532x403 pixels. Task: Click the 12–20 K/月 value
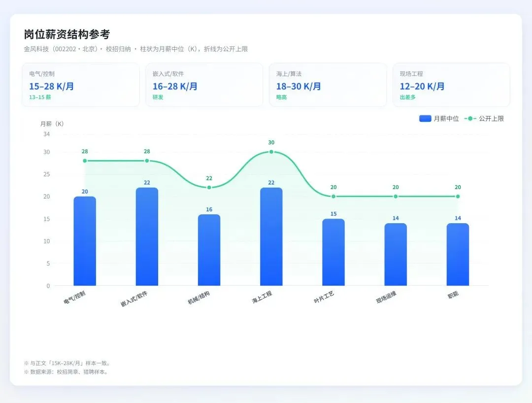click(x=422, y=86)
